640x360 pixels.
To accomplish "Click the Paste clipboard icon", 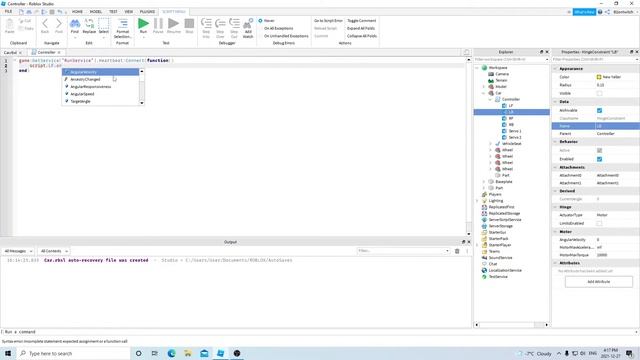I will pos(9,24).
